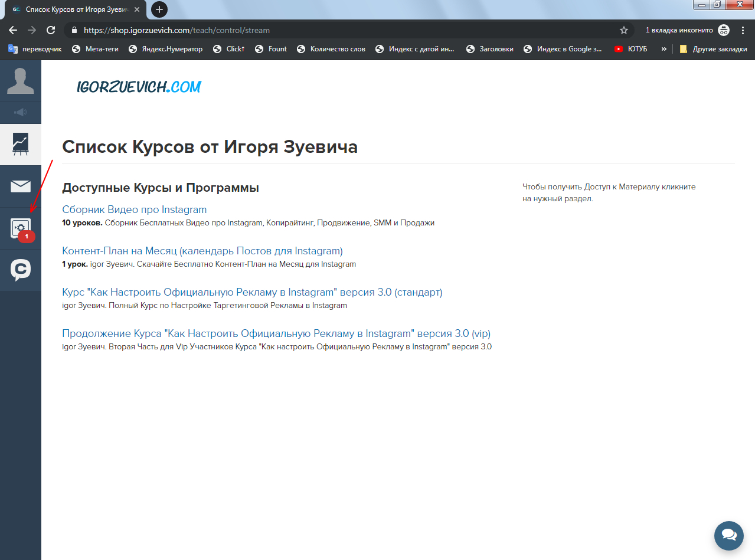Expand hidden bookmarks with the double chevron
The image size is (755, 560).
[664, 49]
